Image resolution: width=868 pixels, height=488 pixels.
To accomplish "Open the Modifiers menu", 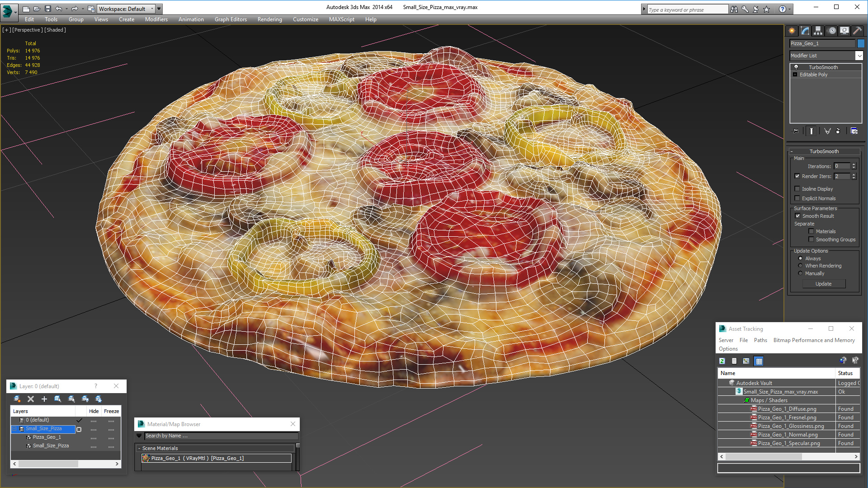I will coord(156,19).
